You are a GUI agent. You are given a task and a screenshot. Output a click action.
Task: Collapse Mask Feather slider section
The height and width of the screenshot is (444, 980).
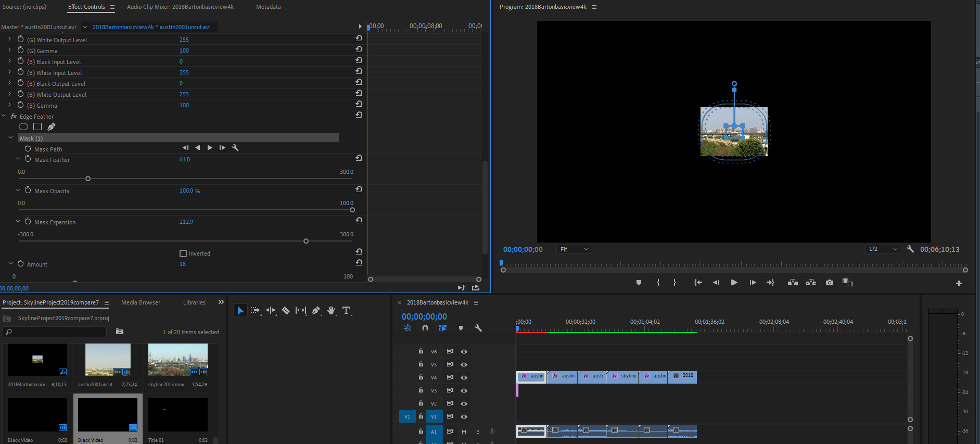tap(18, 159)
